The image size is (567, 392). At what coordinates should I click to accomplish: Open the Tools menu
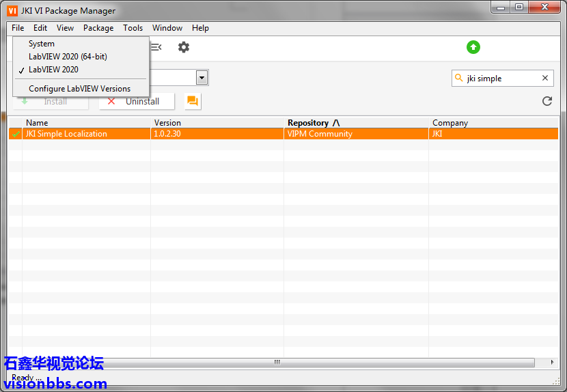pos(133,28)
